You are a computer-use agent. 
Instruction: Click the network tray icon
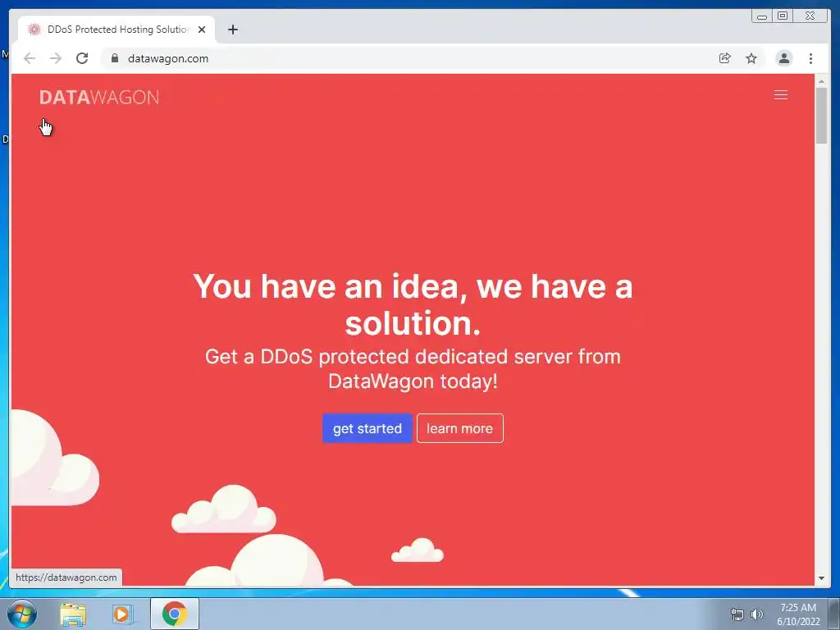737,614
